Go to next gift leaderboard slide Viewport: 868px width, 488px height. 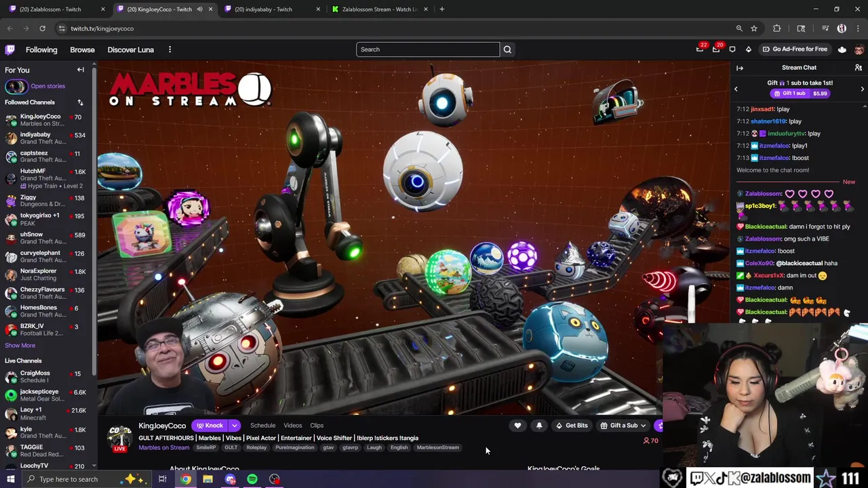pos(863,89)
